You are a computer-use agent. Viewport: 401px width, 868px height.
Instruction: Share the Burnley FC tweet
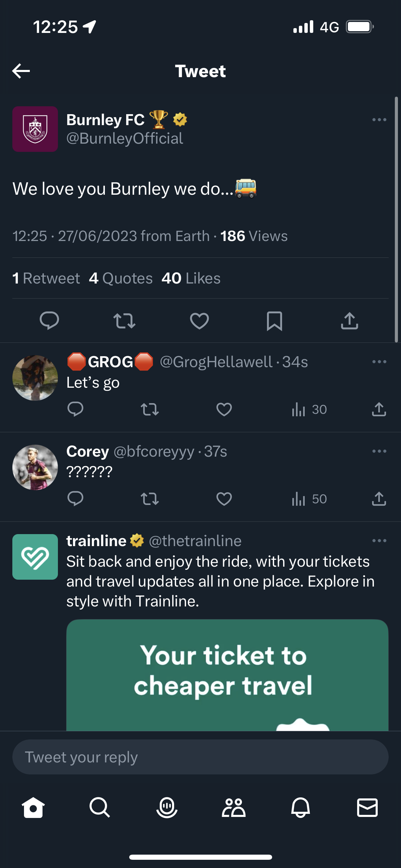pos(350,321)
